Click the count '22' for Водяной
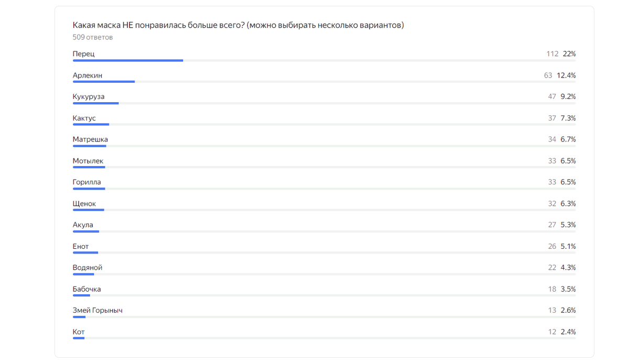The image size is (629, 364). (x=552, y=268)
